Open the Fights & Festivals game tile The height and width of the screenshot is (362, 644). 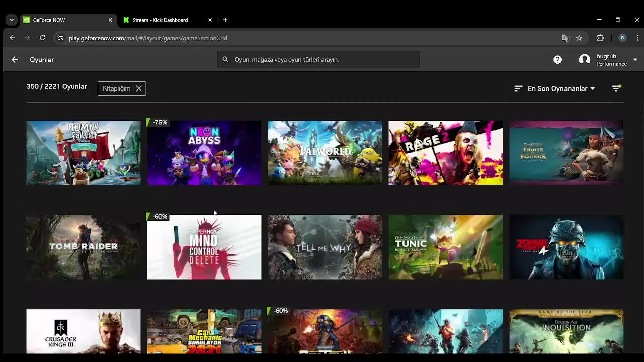567,152
